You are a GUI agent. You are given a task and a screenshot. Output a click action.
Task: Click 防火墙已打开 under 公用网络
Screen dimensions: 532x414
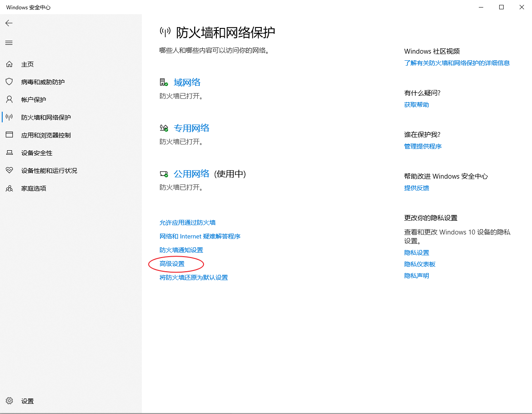pyautogui.click(x=181, y=187)
